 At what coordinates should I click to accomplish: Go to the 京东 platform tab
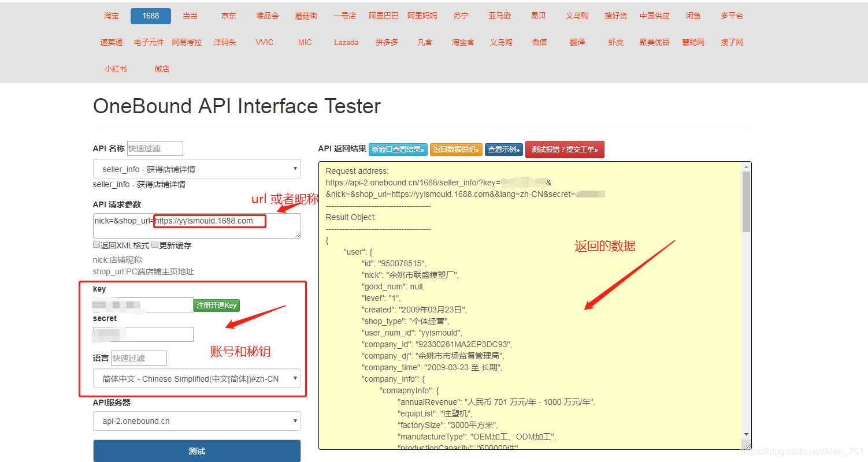coord(229,16)
